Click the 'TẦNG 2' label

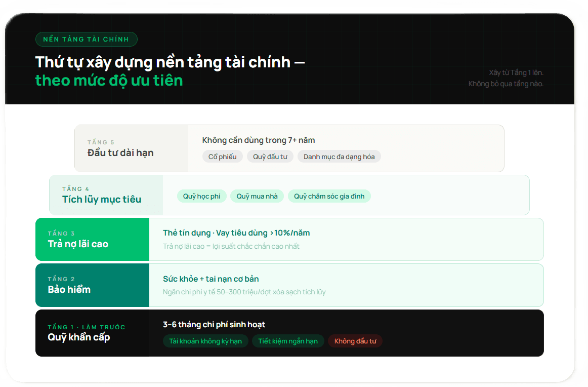pyautogui.click(x=61, y=279)
